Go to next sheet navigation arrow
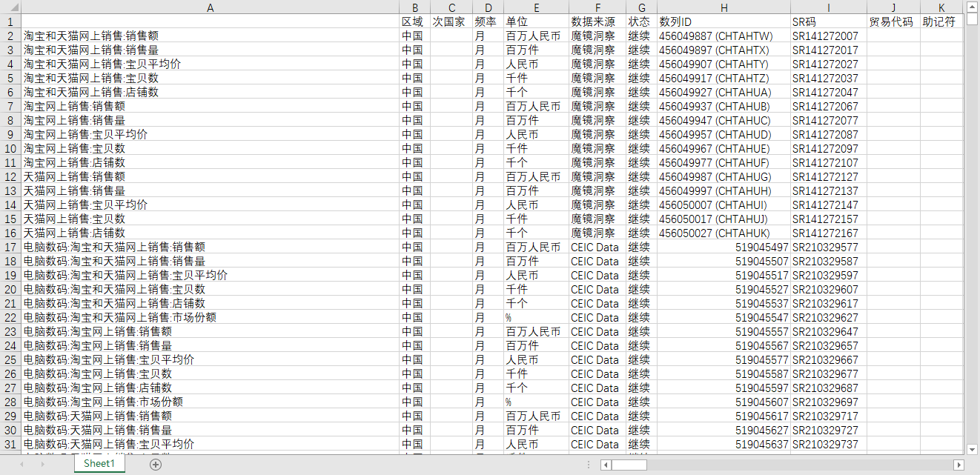Screen dimensions: 980x475 click(42, 465)
